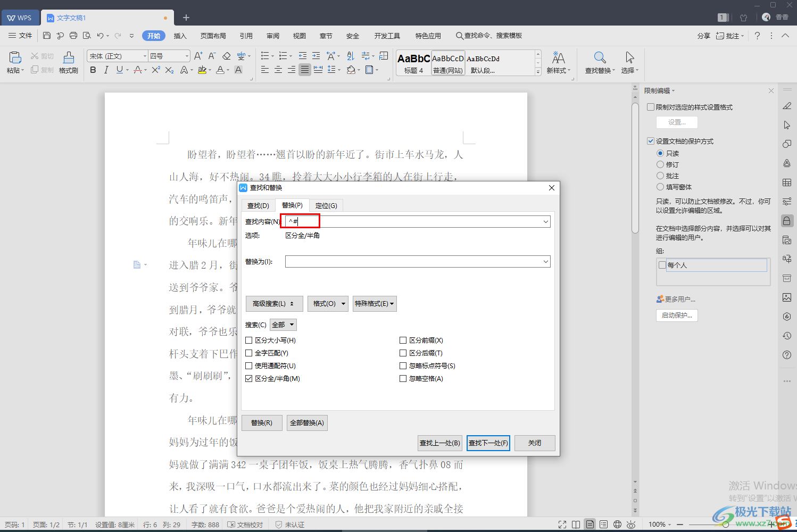Open the 文件 menu

pos(20,36)
